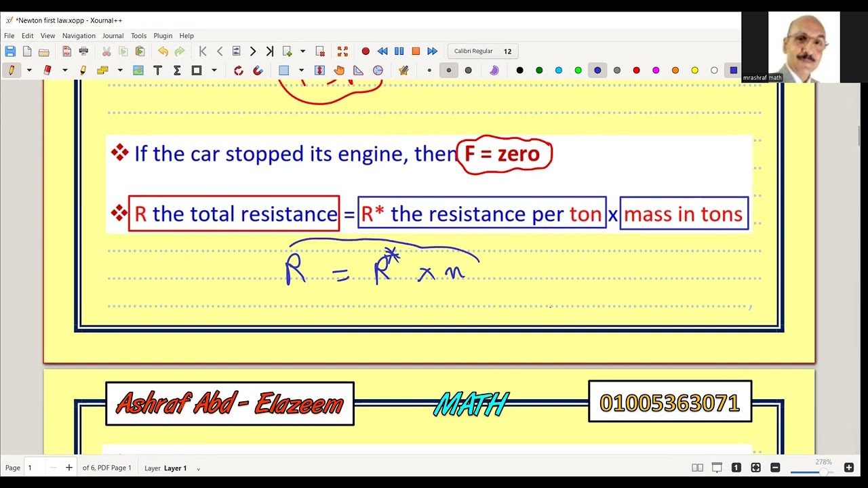
Task: Open the pen options dropdown arrow
Action: click(29, 70)
